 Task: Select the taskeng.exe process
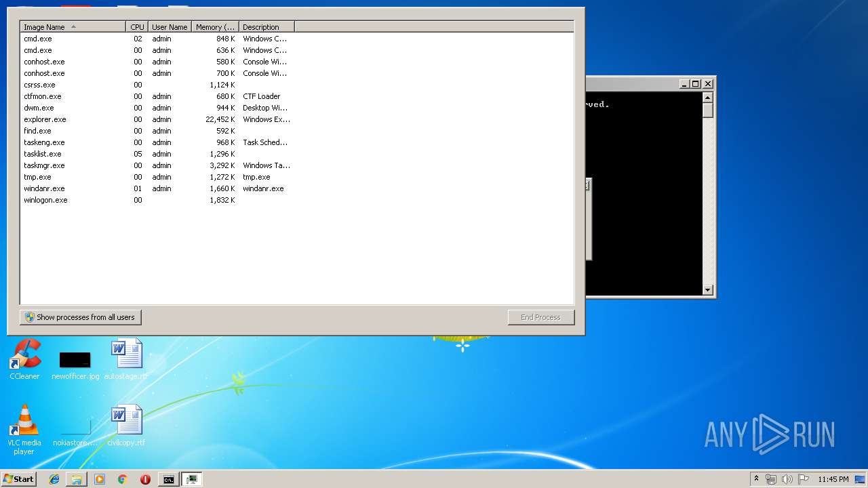coord(297,142)
